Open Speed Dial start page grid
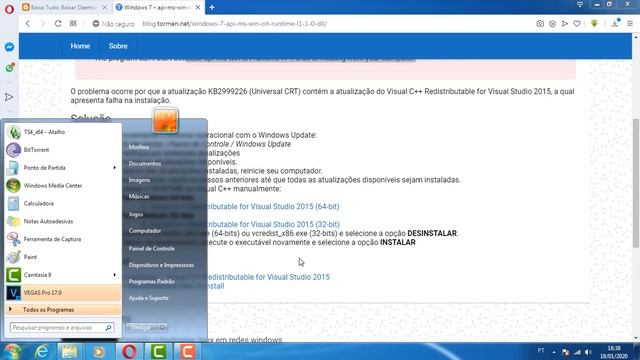Viewport: 640px width, 360px height. 73,24
